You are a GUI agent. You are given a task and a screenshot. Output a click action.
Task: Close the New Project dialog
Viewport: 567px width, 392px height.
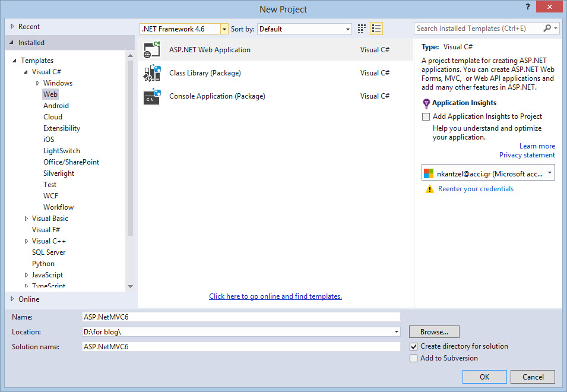coord(549,7)
